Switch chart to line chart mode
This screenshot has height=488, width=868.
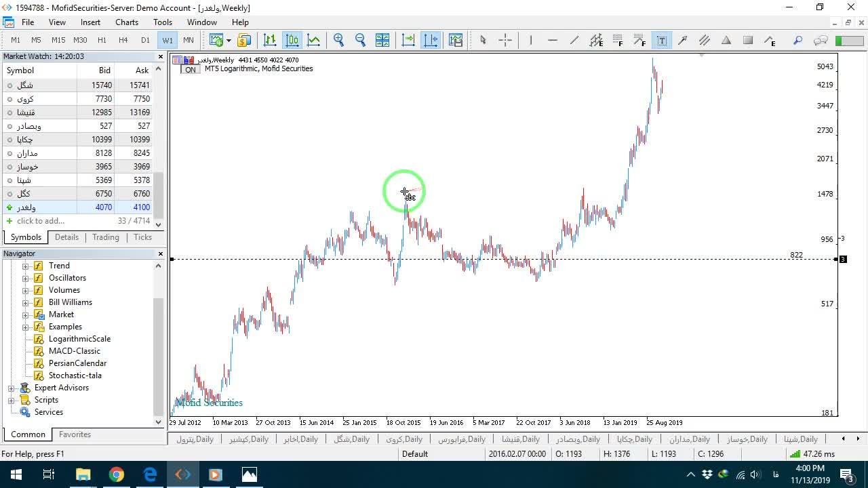[313, 40]
